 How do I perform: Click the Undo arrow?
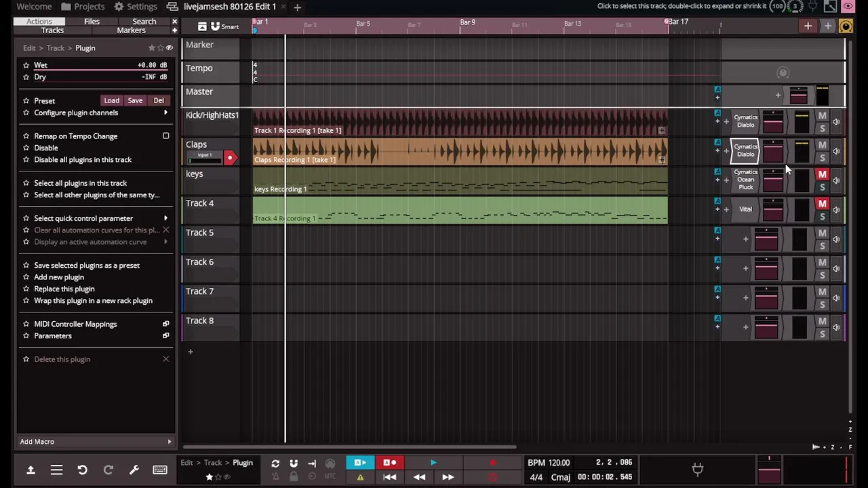click(82, 470)
